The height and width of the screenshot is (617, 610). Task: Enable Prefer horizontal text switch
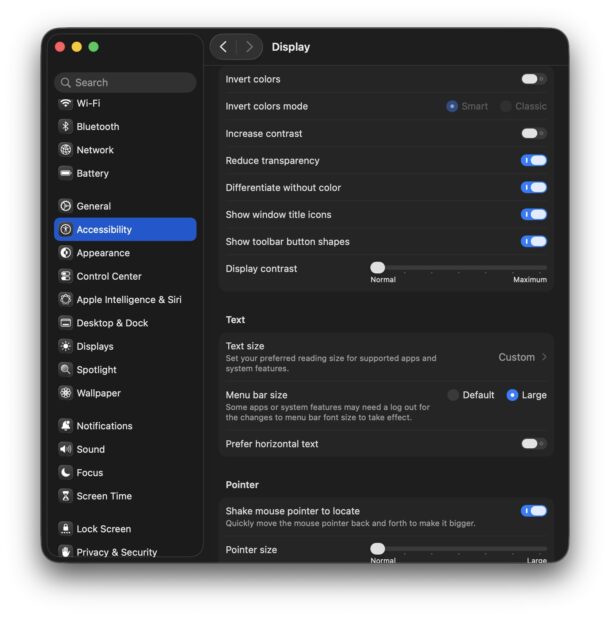pyautogui.click(x=534, y=444)
